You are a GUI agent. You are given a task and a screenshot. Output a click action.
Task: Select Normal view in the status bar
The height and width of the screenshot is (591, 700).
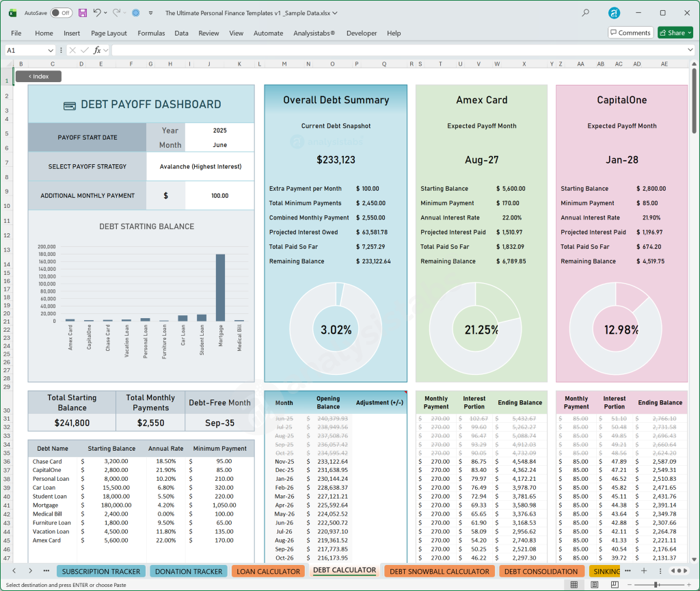(574, 584)
